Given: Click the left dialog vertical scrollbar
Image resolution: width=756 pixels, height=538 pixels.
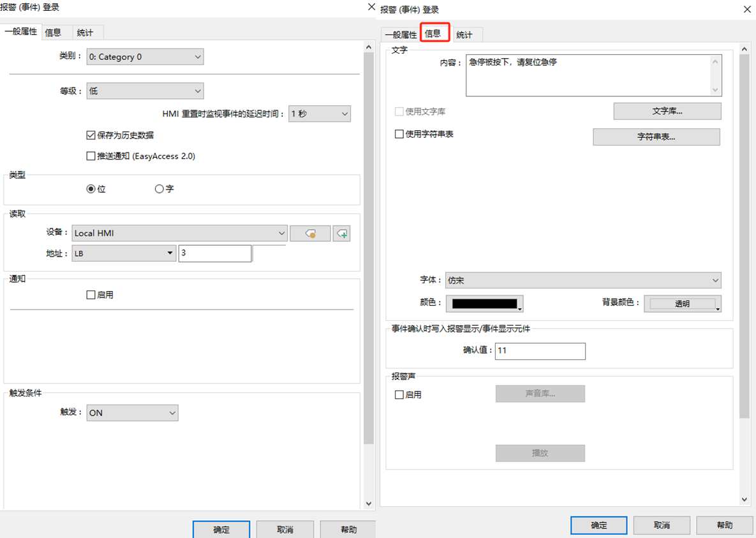Looking at the screenshot, I should point(369,248).
